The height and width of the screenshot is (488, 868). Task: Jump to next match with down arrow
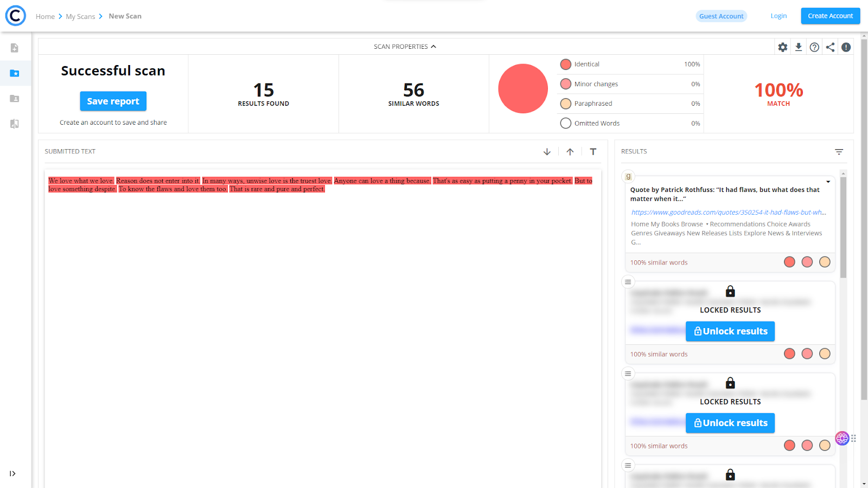(547, 152)
